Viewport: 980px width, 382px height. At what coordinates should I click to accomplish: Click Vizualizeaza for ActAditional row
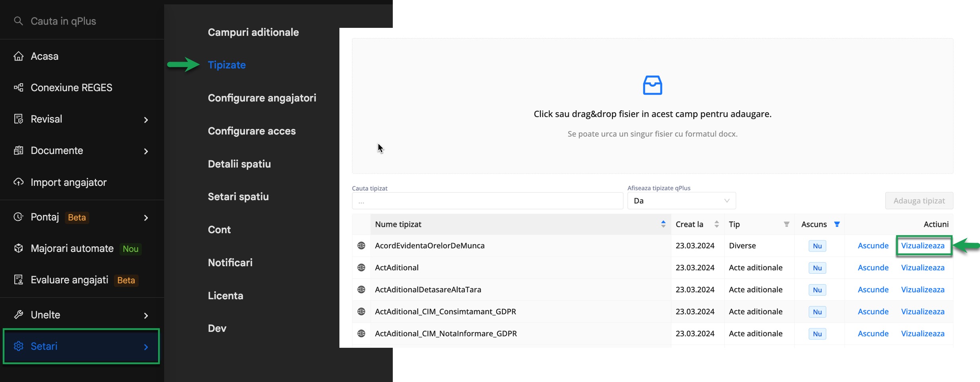click(923, 267)
